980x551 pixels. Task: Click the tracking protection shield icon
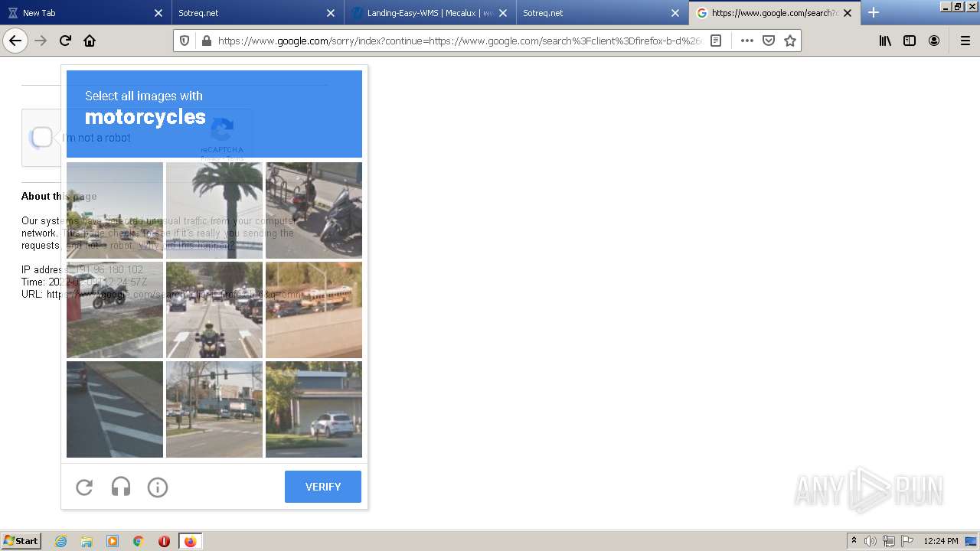185,41
